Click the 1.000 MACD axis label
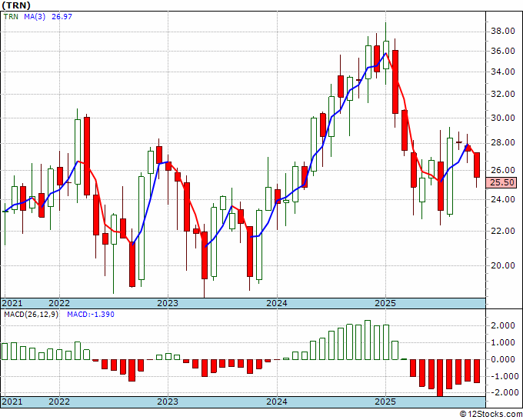This screenshot has height=420, width=523. click(x=503, y=342)
